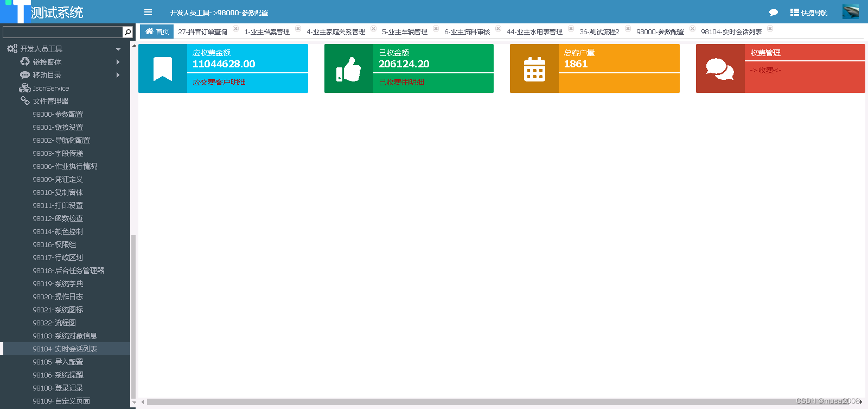This screenshot has width=868, height=409.
Task: Open 98021-系统图标 item
Action: [58, 310]
